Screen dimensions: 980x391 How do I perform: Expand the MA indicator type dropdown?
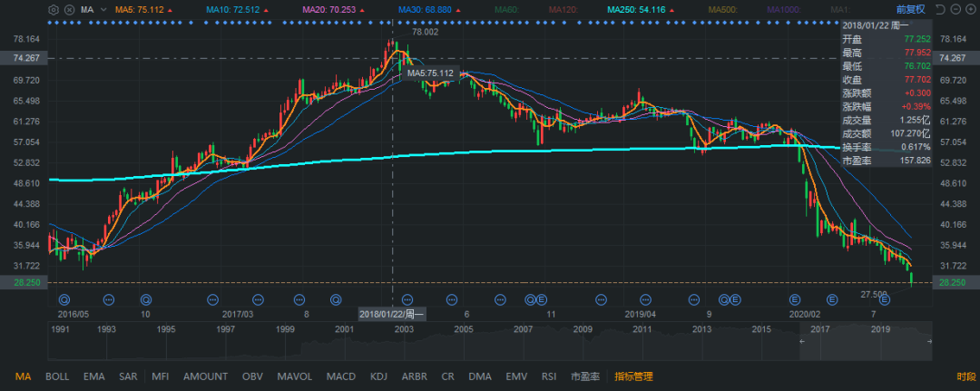click(x=103, y=10)
